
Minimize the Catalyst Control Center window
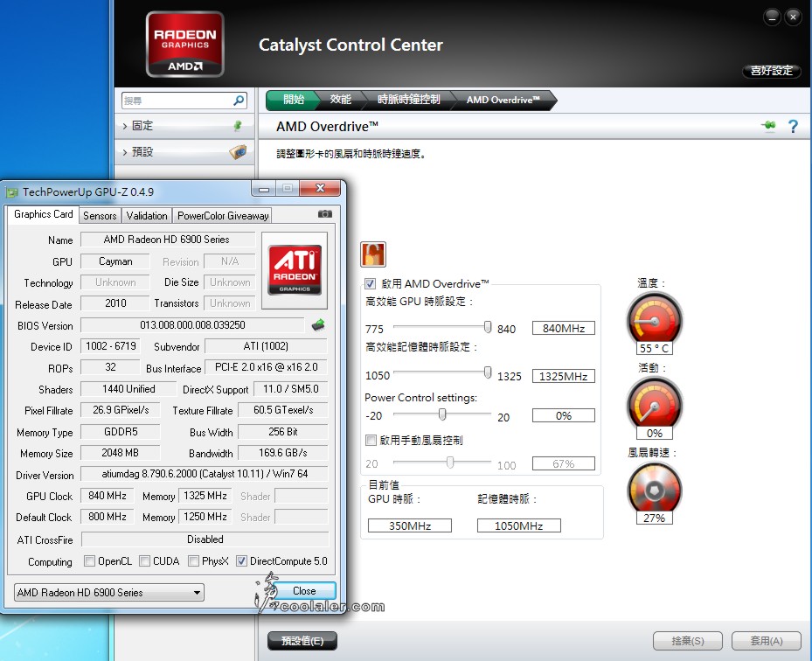point(772,17)
